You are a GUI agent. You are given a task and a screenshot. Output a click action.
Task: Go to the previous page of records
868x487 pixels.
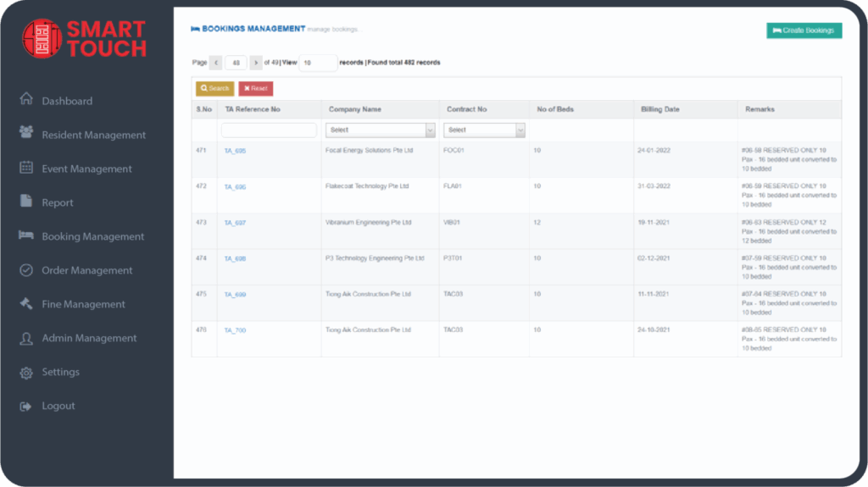click(216, 63)
